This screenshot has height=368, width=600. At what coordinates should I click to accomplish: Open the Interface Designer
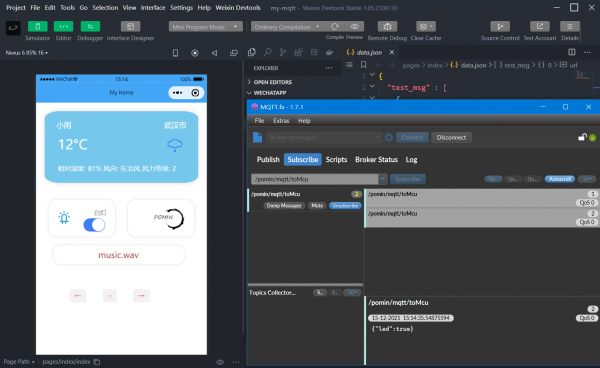[x=130, y=26]
